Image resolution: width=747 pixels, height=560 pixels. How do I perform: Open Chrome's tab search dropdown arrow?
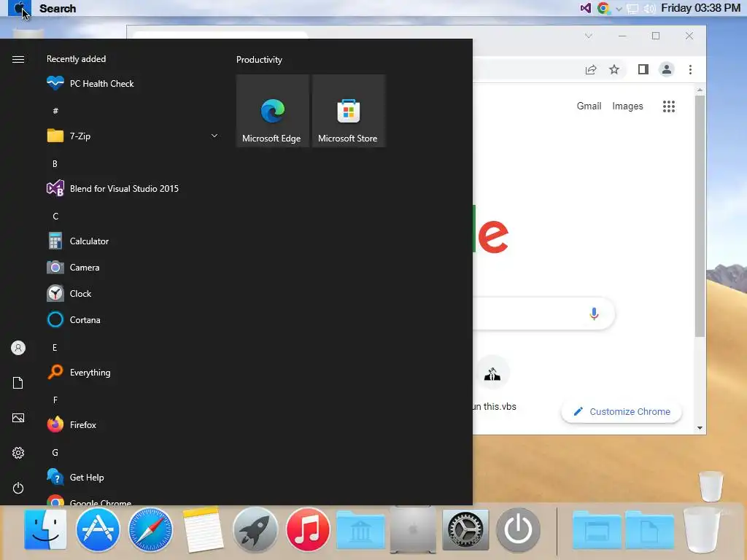[589, 36]
